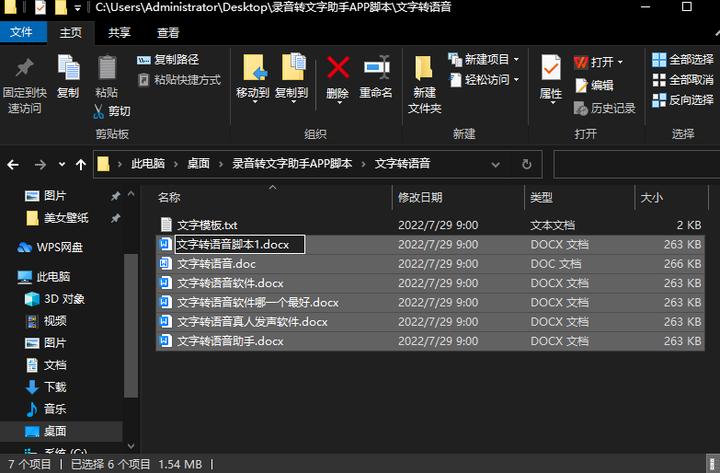This screenshot has height=473, width=720.
Task: Expand address bar history dropdown chevron
Action: point(495,164)
